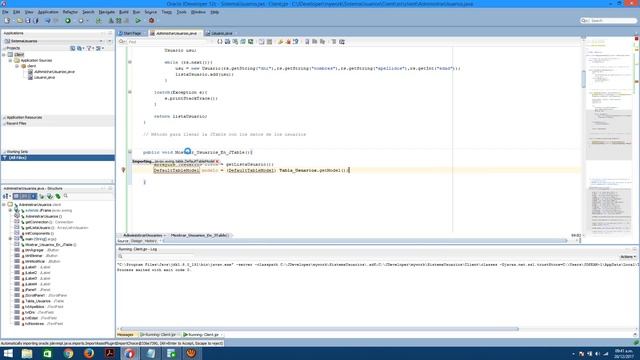Click the global Search box at top right

[609, 20]
